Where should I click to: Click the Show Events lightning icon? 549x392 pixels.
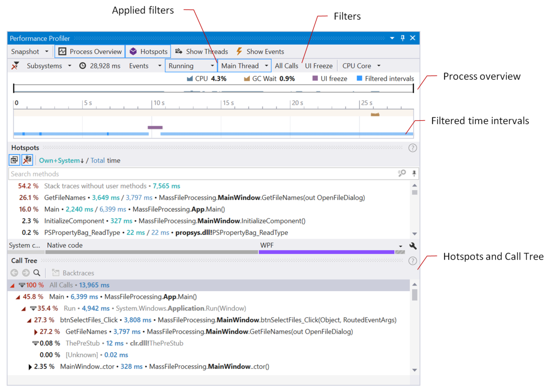pyautogui.click(x=239, y=51)
